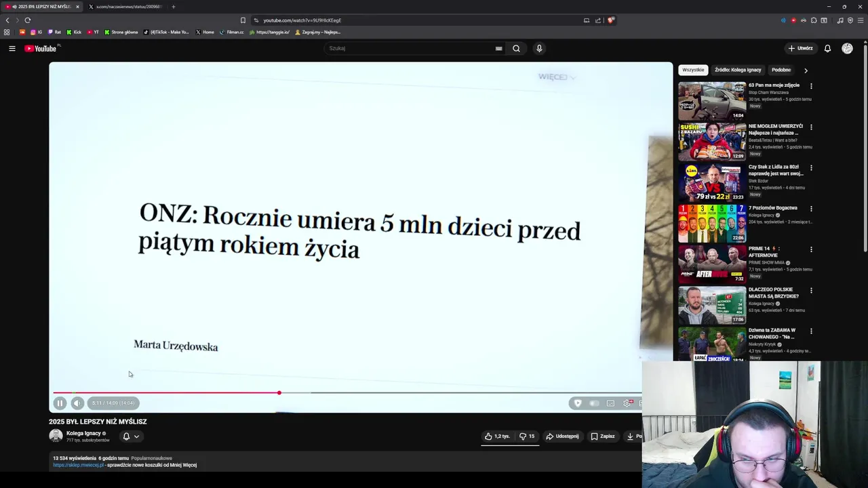Open 'DLACZEGO POLSKIE MIASTA SĄ BRZYDKIE?' title
The height and width of the screenshot is (488, 868).
point(774,293)
